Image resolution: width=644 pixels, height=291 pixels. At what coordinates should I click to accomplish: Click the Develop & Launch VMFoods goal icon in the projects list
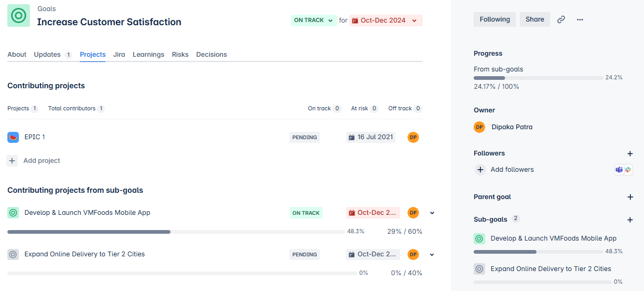13,213
